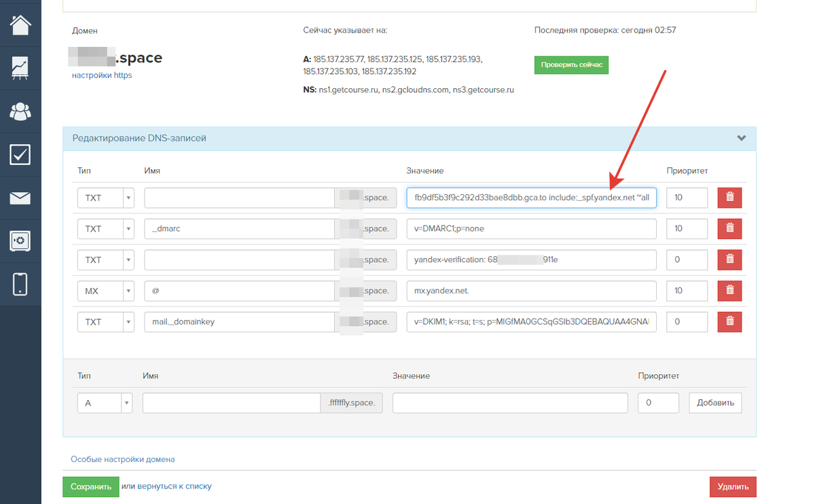815x504 pixels.
Task: Open the tasks checkmark icon in sidebar
Action: (20, 154)
